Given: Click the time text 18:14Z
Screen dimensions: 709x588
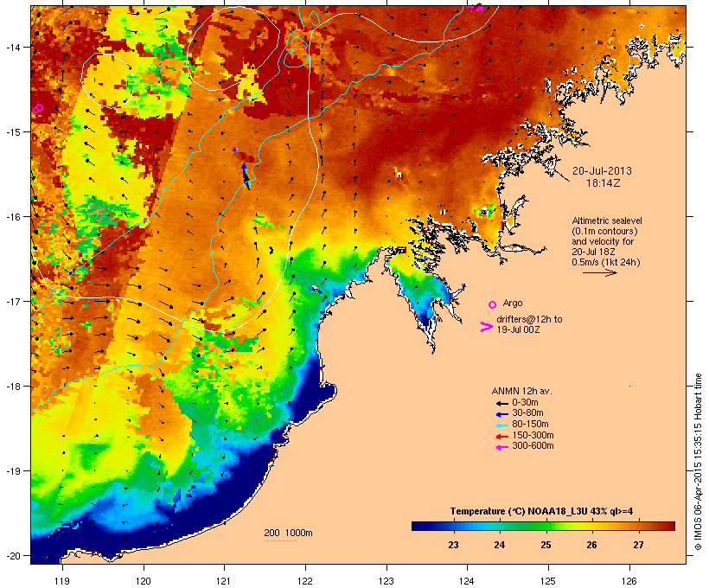Looking at the screenshot, I should [x=603, y=183].
